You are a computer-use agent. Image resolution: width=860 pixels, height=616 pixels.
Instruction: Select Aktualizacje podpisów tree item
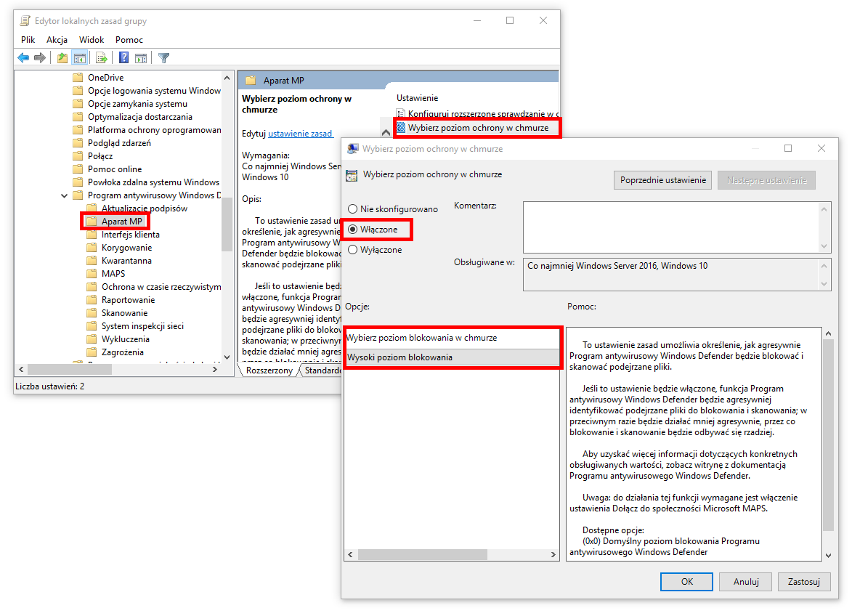145,208
